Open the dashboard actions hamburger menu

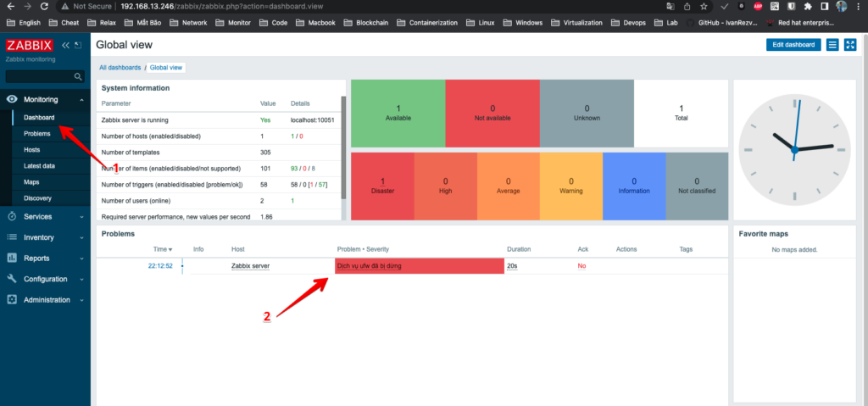pyautogui.click(x=832, y=45)
